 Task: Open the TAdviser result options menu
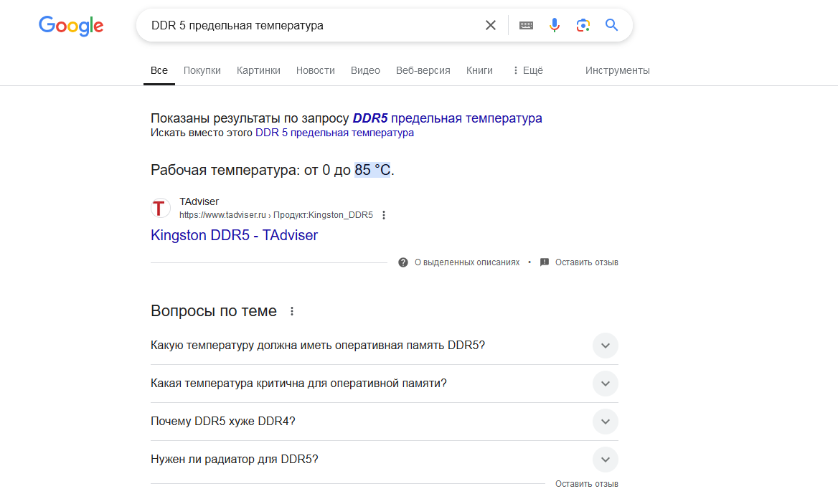click(384, 215)
